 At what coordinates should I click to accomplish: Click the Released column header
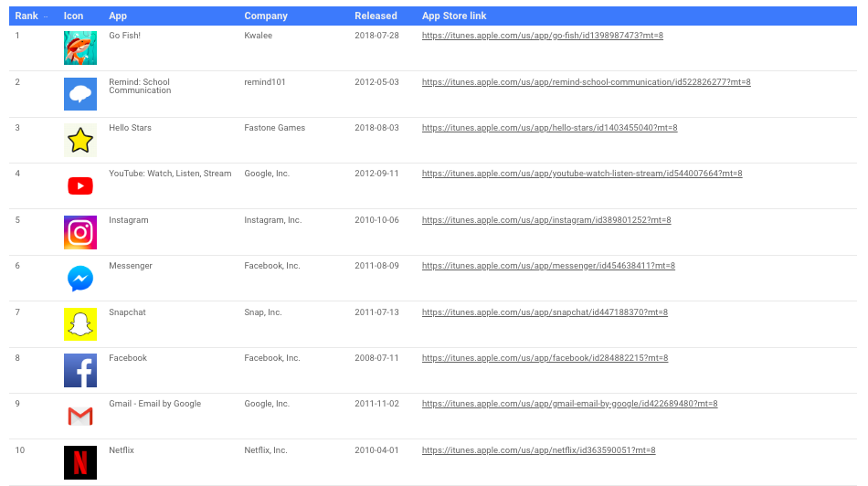pyautogui.click(x=376, y=16)
